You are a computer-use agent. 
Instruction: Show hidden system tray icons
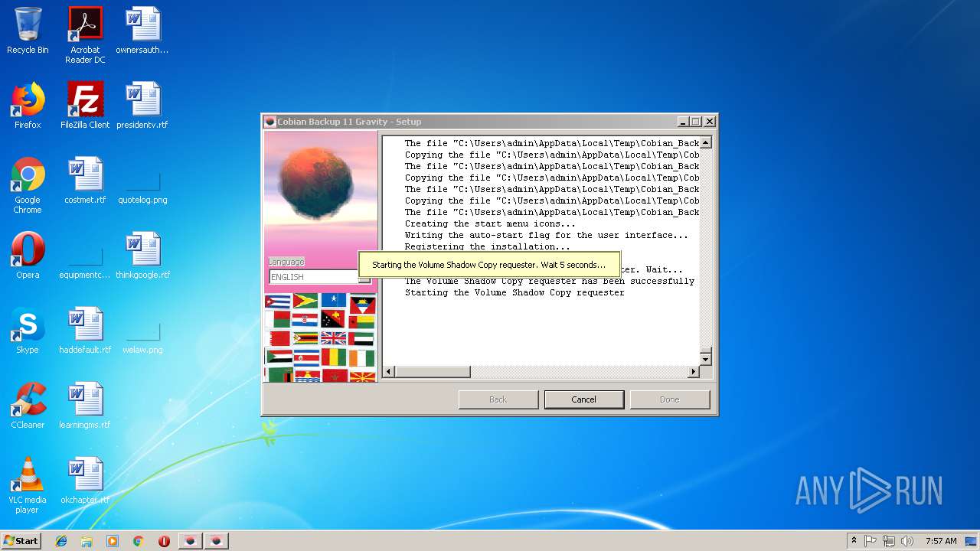[854, 541]
